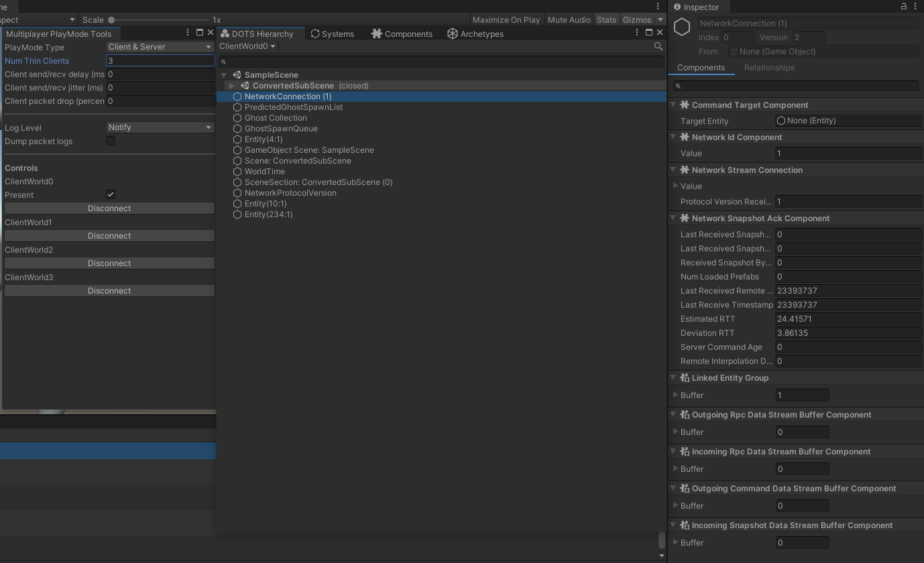The height and width of the screenshot is (563, 924).
Task: Open the ClientWorld0 world selector dropdown
Action: tap(247, 46)
